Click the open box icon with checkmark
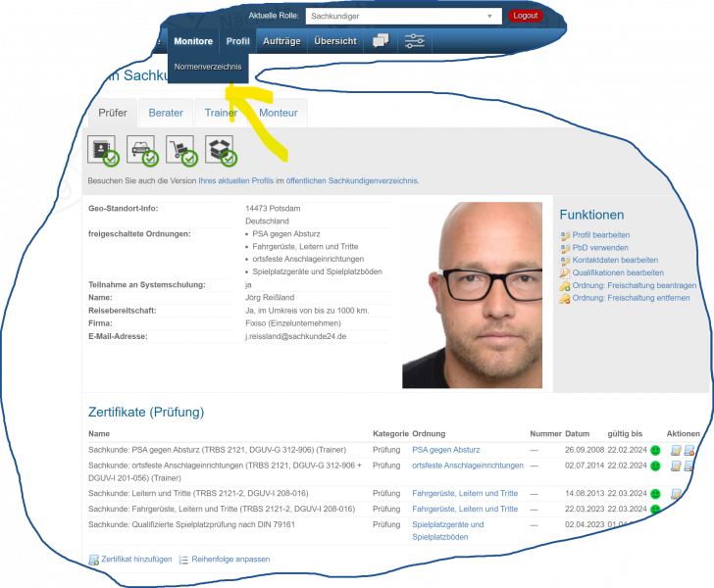714x588 pixels. [220, 150]
